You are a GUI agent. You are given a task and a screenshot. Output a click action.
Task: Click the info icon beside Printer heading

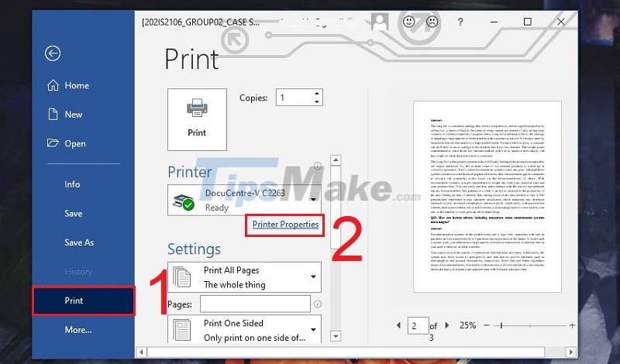coord(318,166)
